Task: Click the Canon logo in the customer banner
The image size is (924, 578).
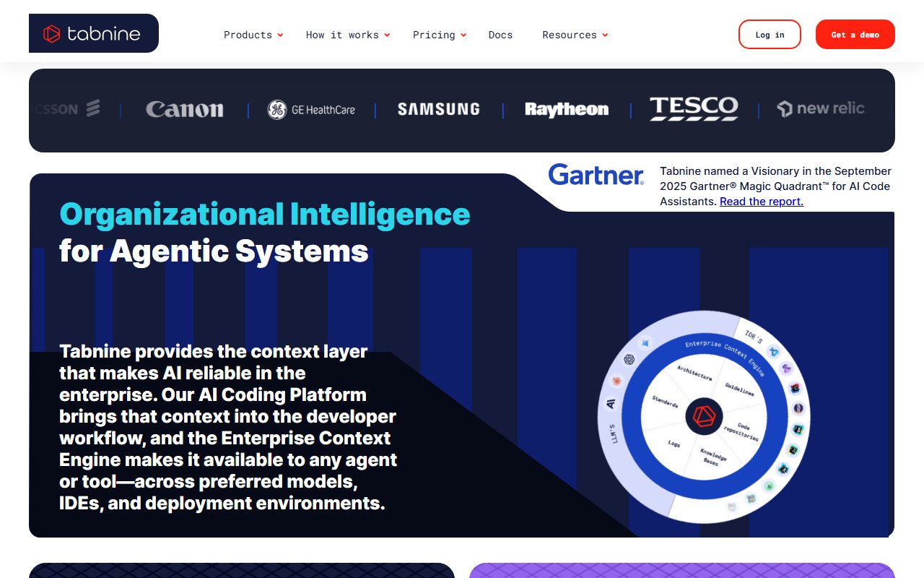Action: coord(185,110)
